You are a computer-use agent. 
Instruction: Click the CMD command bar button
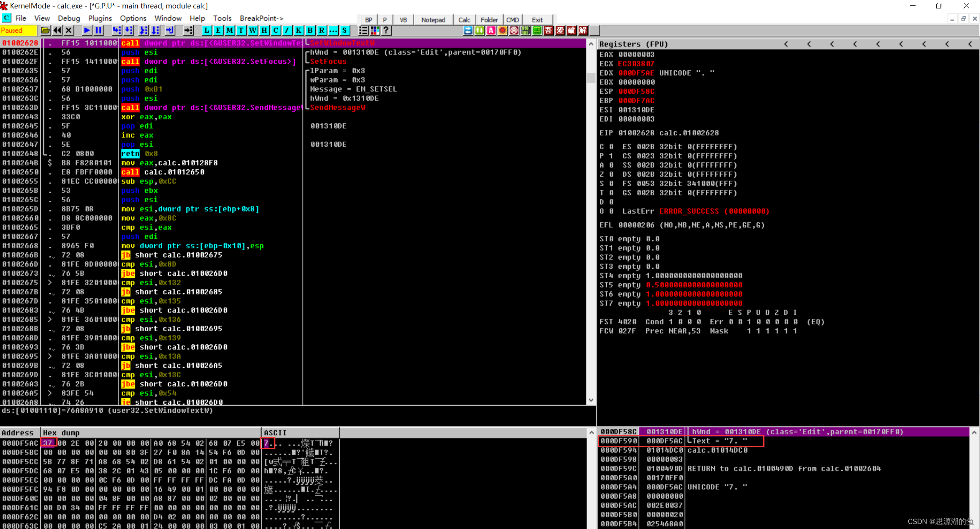pyautogui.click(x=512, y=20)
